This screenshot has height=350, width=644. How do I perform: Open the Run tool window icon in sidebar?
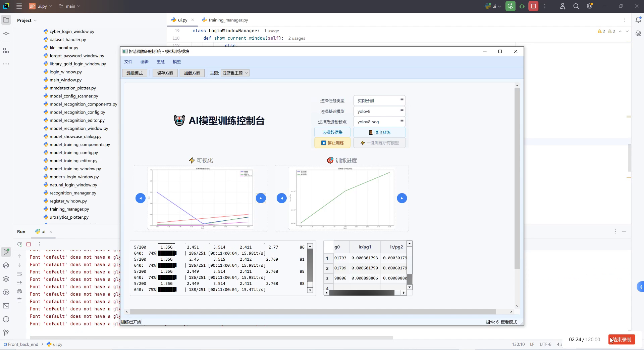tap(6, 252)
